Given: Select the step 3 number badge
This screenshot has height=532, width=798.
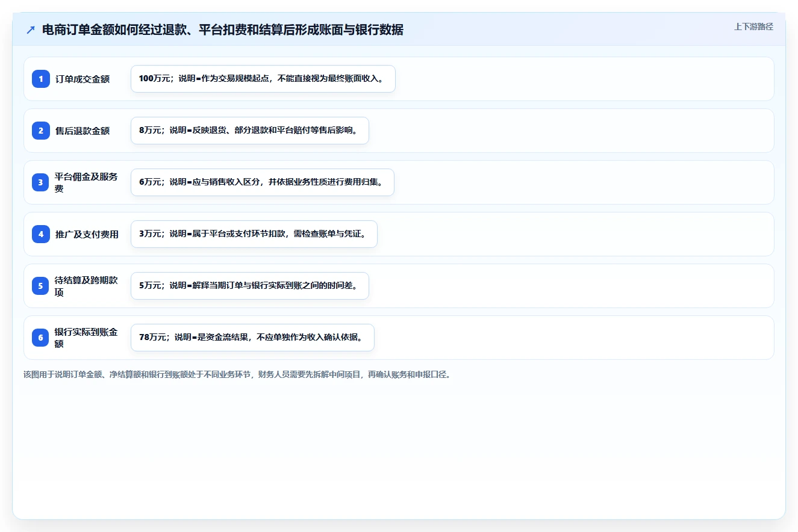Looking at the screenshot, I should (41, 182).
